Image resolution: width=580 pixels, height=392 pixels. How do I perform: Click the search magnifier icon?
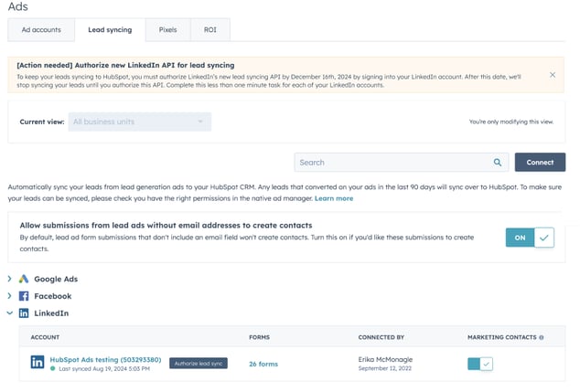coord(498,163)
